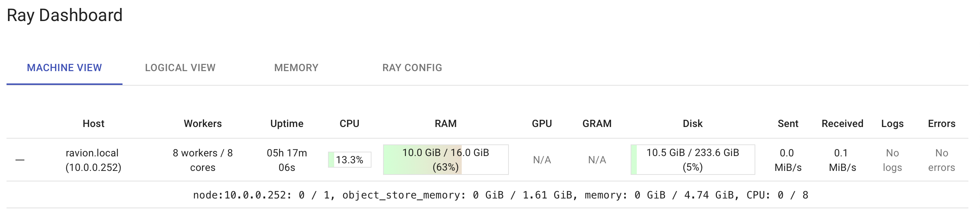Collapse the ravion.local host row

coord(20,160)
